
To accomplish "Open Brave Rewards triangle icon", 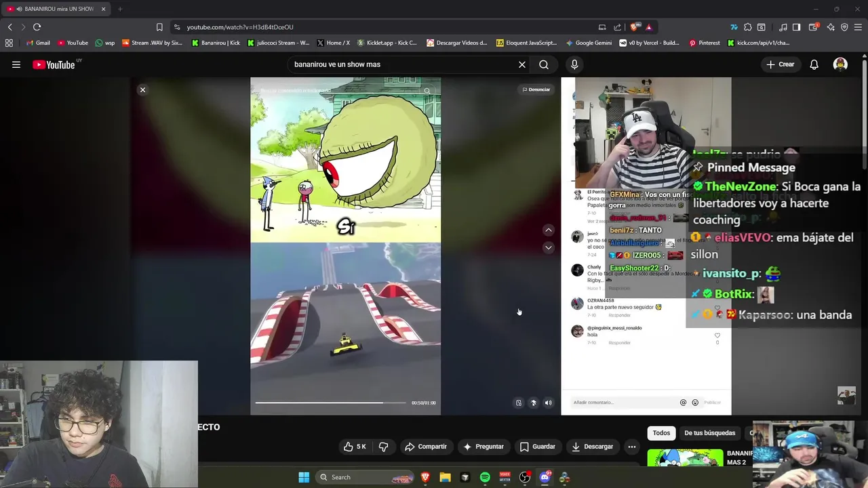I will (649, 27).
